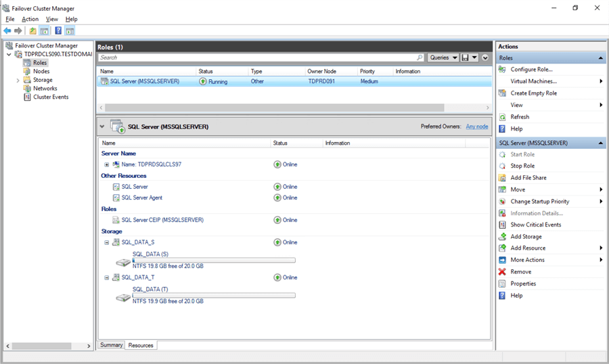Collapse the SQL Server (MSSQLSERVER) details pane
This screenshot has width=609, height=364.
pyautogui.click(x=102, y=127)
